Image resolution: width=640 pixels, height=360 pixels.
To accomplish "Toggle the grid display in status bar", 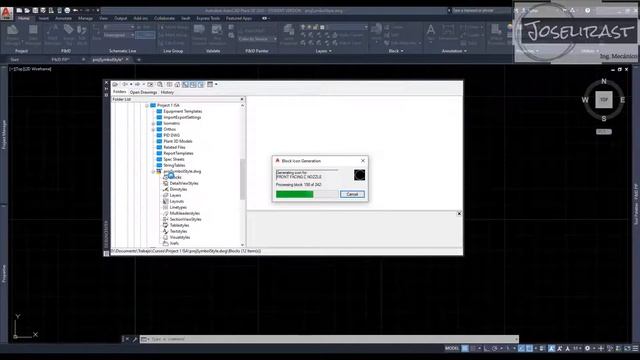I will tap(465, 348).
